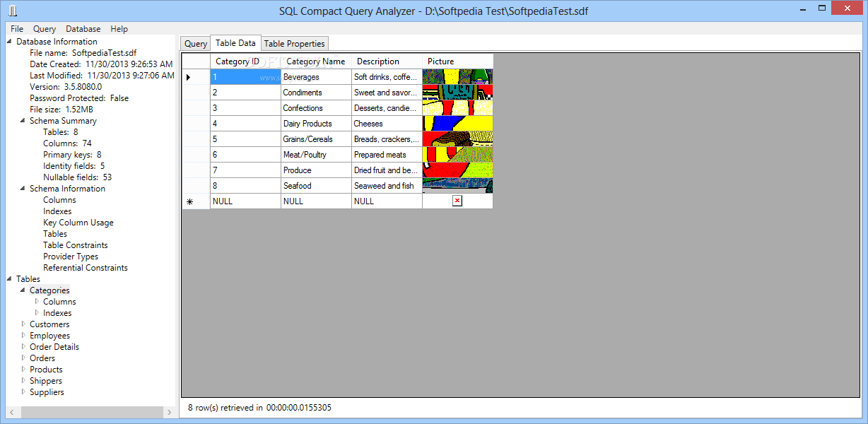Click the tree scrollbar right arrow

(170, 412)
